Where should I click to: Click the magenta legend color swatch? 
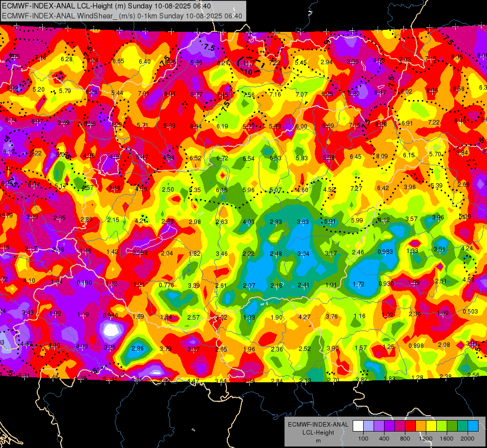pyautogui.click(x=400, y=426)
